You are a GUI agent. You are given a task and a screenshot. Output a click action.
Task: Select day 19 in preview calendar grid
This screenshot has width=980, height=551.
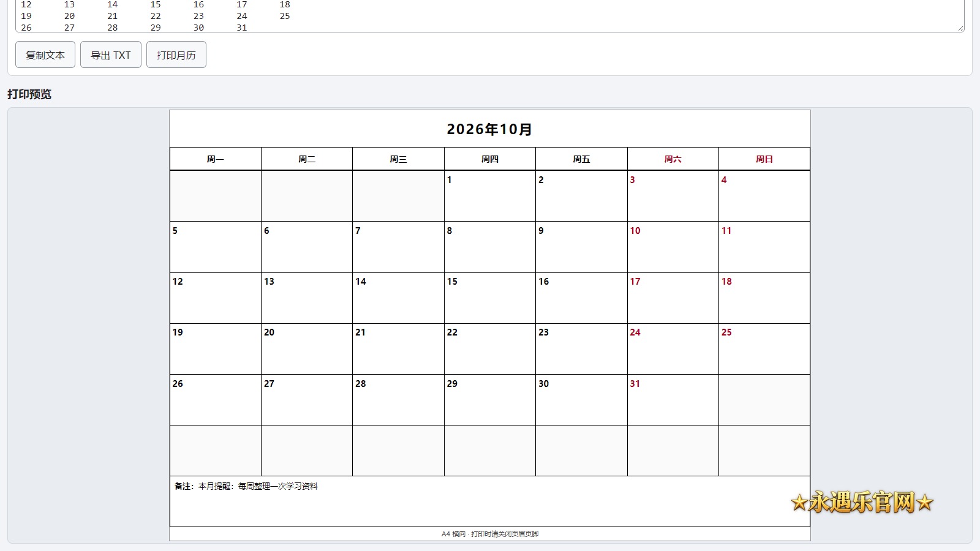click(216, 349)
